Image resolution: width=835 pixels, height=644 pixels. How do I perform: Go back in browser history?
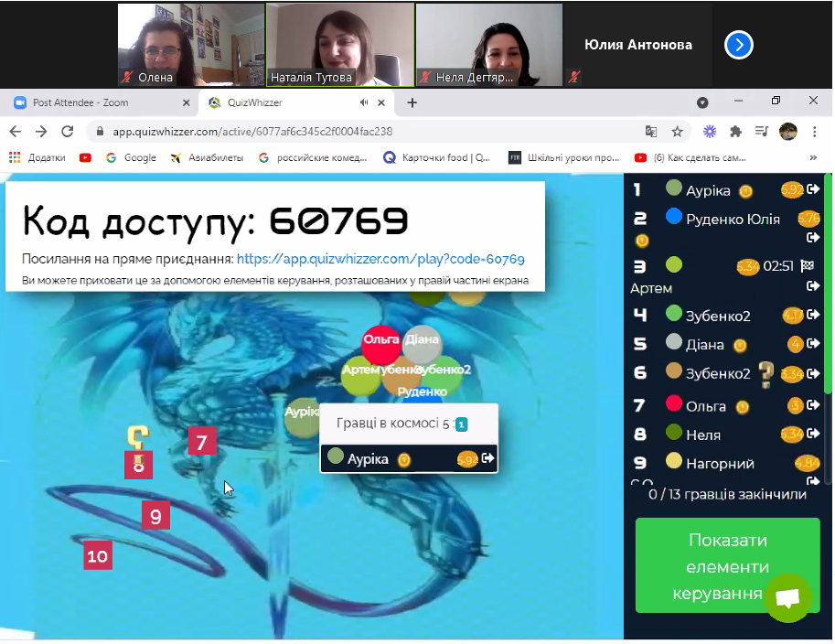[15, 132]
